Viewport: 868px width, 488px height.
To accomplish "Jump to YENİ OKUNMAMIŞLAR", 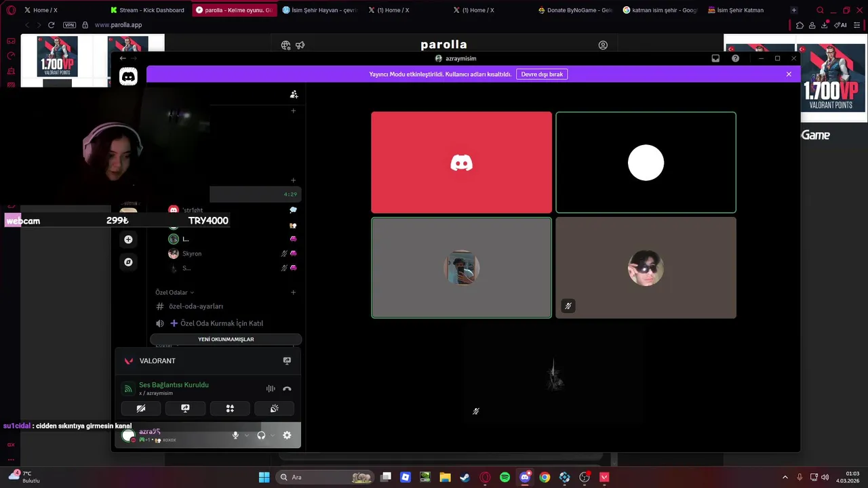I will [226, 339].
